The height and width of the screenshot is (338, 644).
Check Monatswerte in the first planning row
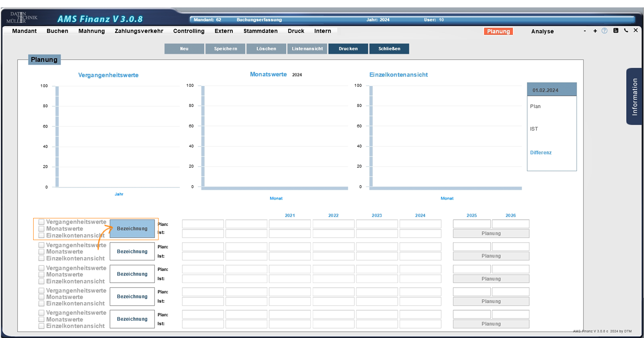coord(41,229)
